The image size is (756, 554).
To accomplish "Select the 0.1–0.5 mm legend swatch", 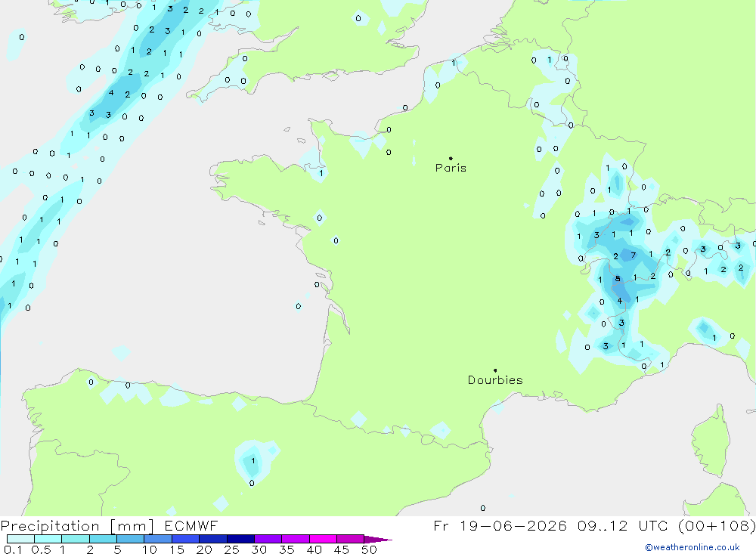I will pyautogui.click(x=20, y=539).
